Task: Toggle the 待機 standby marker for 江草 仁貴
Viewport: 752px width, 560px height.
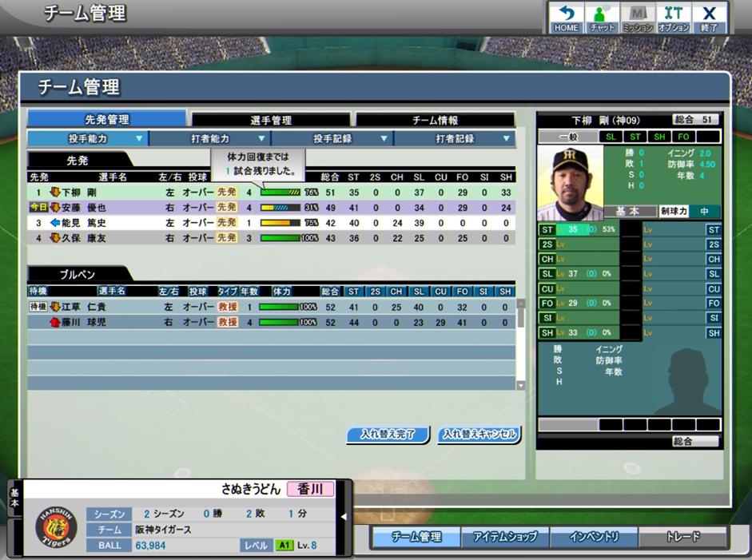Action: pyautogui.click(x=38, y=307)
